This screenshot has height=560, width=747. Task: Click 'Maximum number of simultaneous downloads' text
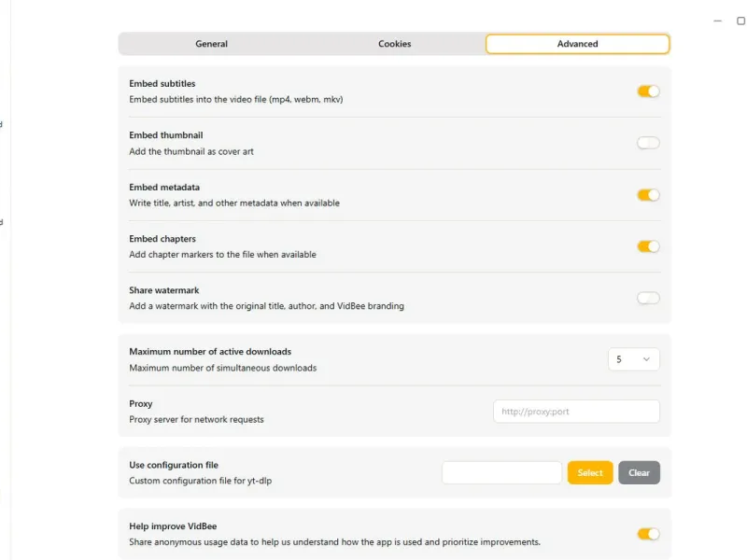[x=222, y=368]
